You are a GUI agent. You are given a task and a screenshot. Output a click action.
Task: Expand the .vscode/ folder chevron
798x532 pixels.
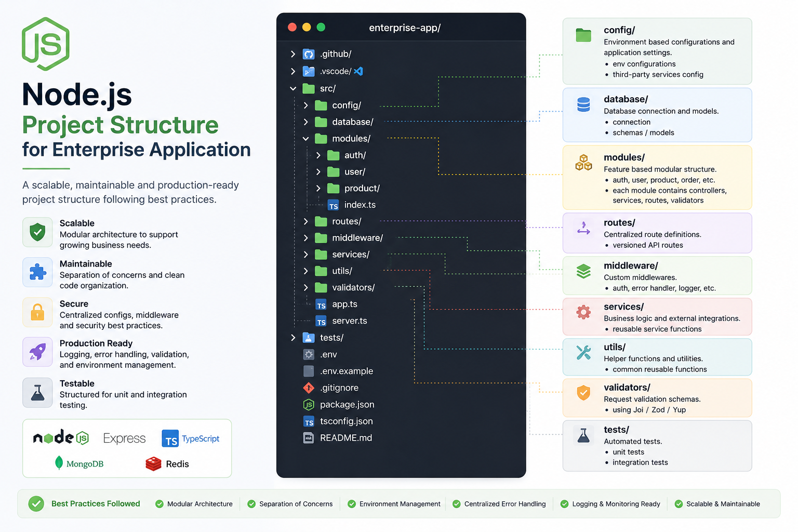[x=293, y=71]
